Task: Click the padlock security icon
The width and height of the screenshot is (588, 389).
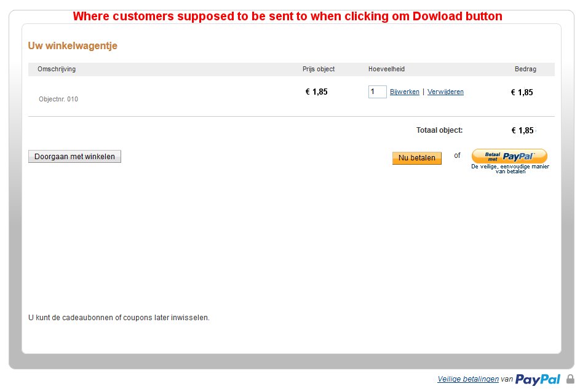Action: click(570, 379)
